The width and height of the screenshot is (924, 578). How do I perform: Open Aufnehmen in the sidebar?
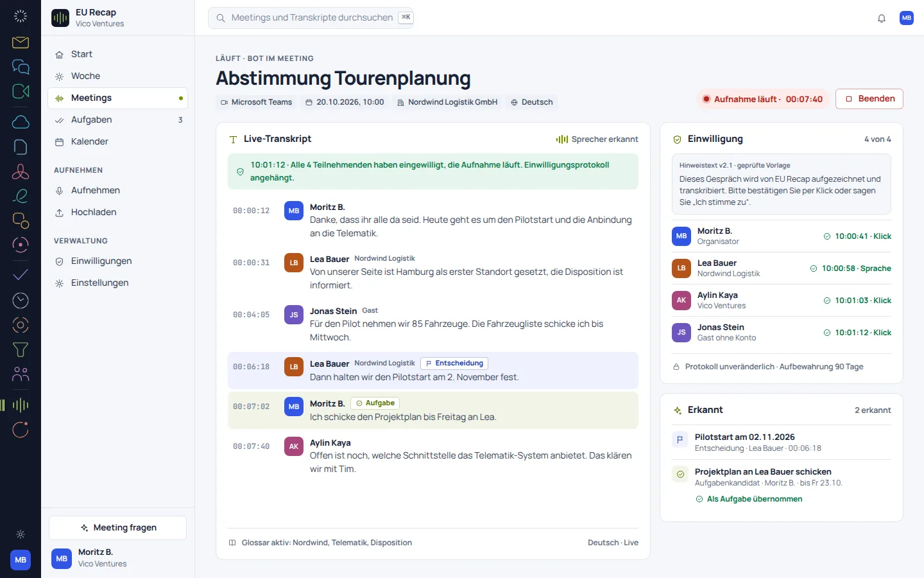(118, 191)
